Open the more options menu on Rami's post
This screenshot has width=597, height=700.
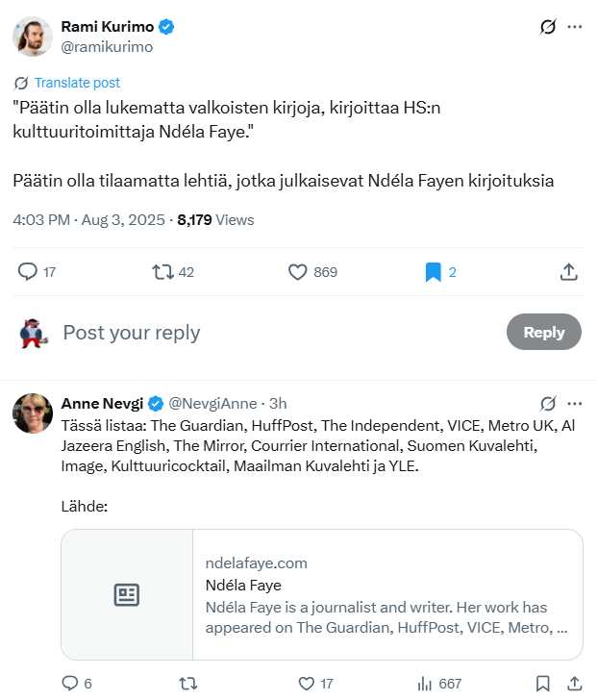(575, 27)
